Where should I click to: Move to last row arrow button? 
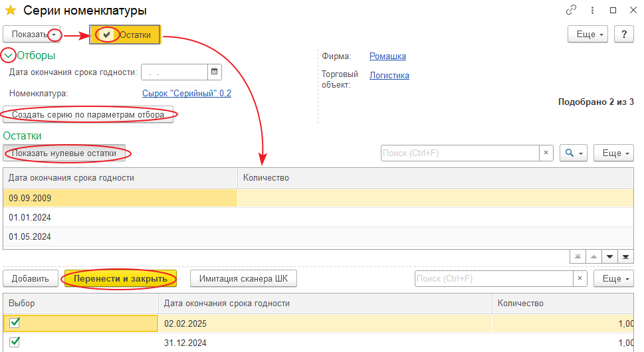[625, 257]
